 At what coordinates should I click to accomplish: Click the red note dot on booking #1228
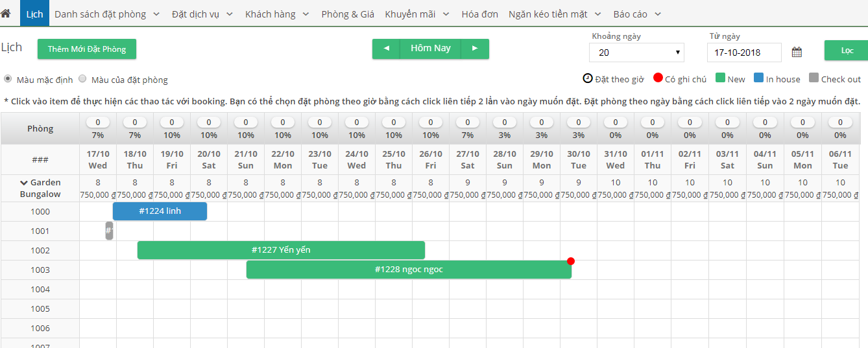pyautogui.click(x=571, y=261)
